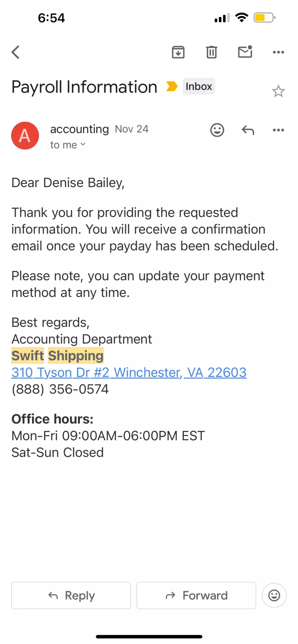Tap the Reply button at bottom
This screenshot has width=298, height=644.
(71, 595)
